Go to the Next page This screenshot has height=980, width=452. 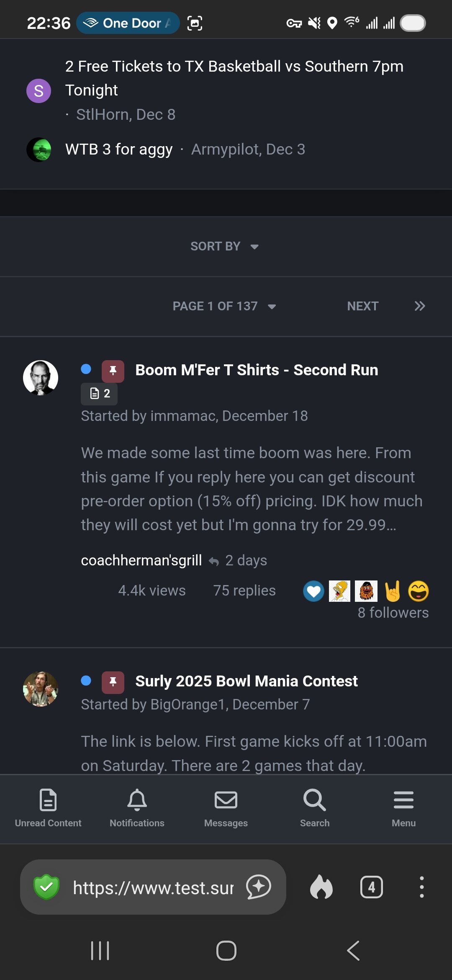pos(362,306)
